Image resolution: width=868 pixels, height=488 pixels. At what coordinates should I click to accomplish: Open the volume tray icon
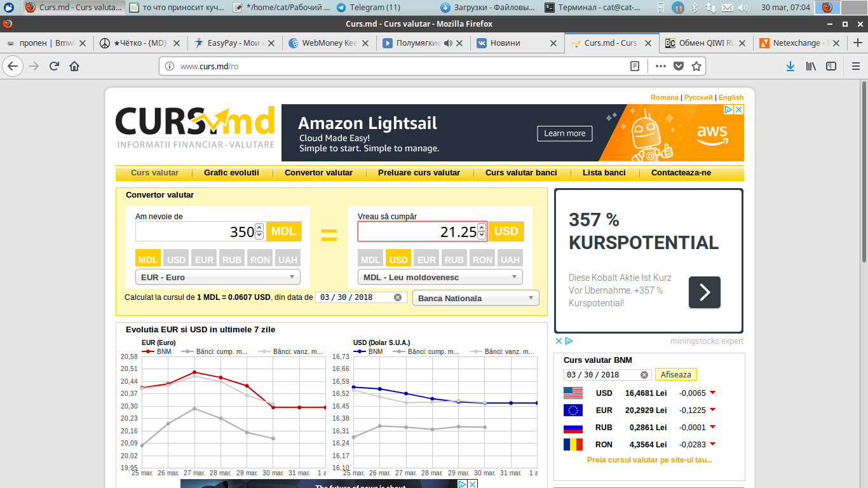point(743,8)
